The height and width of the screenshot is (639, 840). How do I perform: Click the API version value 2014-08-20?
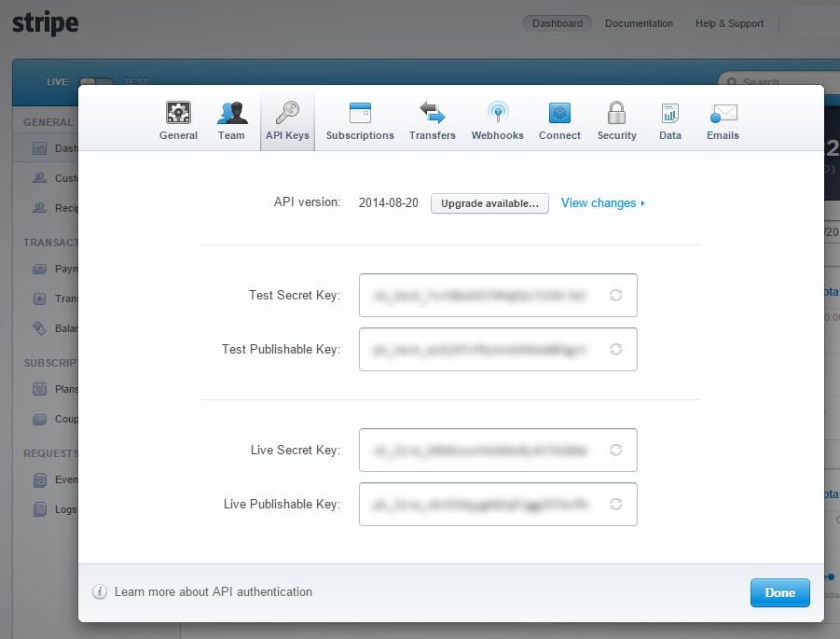(389, 203)
